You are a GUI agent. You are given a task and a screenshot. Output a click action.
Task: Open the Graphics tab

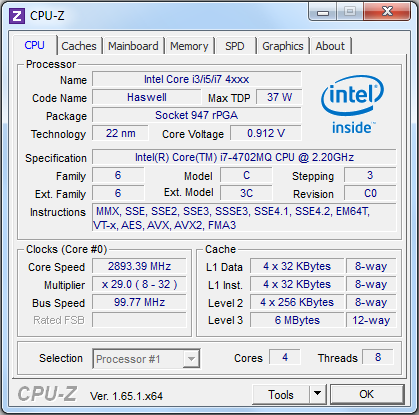point(283,46)
